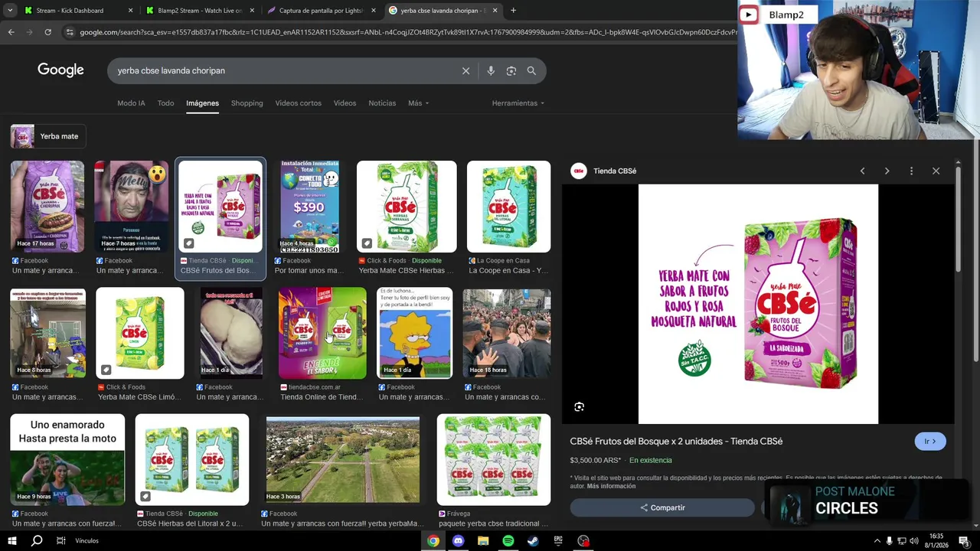Reload the page in Chrome
Screen dimensions: 980x551
click(47, 32)
